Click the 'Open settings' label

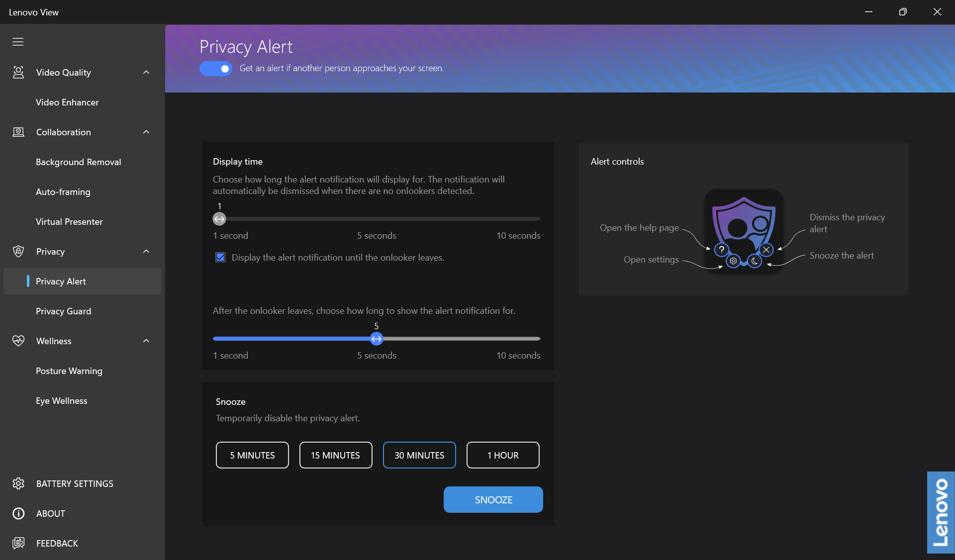pyautogui.click(x=651, y=260)
